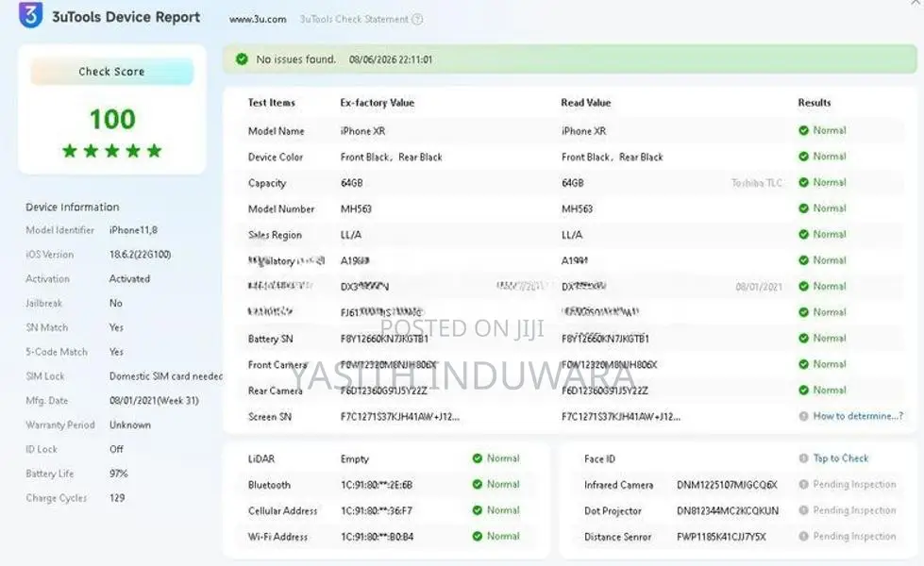Select the read Sales Region value LL/A

572,234
